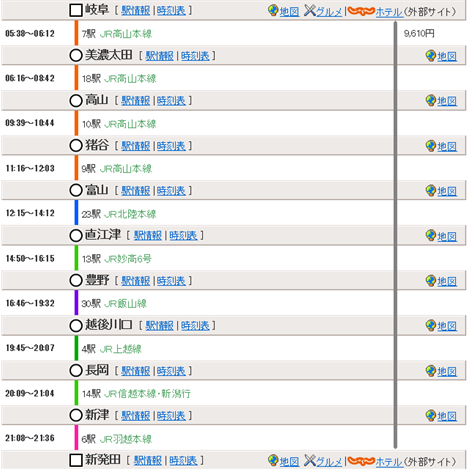Select the 30駅 JR飯山線 segment text
Screen dimensions: 467x469
point(114,303)
